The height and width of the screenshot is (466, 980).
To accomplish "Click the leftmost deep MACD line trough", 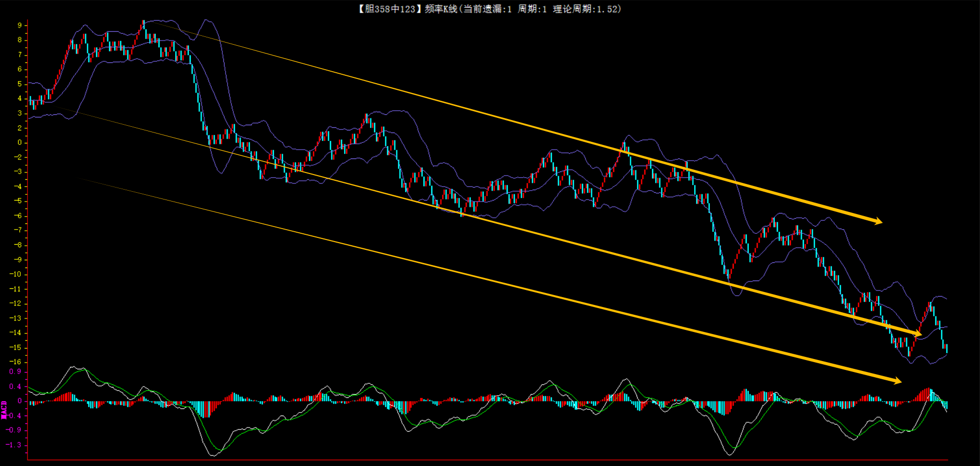I will pos(214,455).
